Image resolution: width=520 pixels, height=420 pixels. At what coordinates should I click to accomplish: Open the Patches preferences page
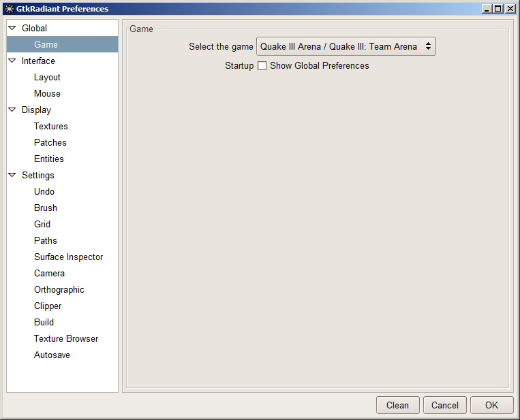[50, 142]
